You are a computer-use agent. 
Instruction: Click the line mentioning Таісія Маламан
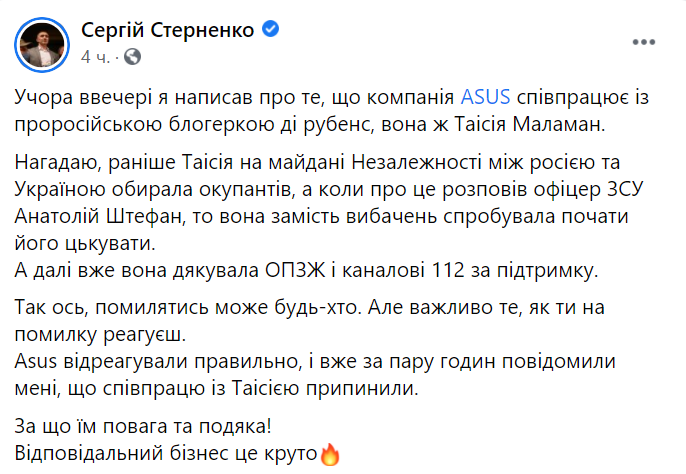(310, 124)
